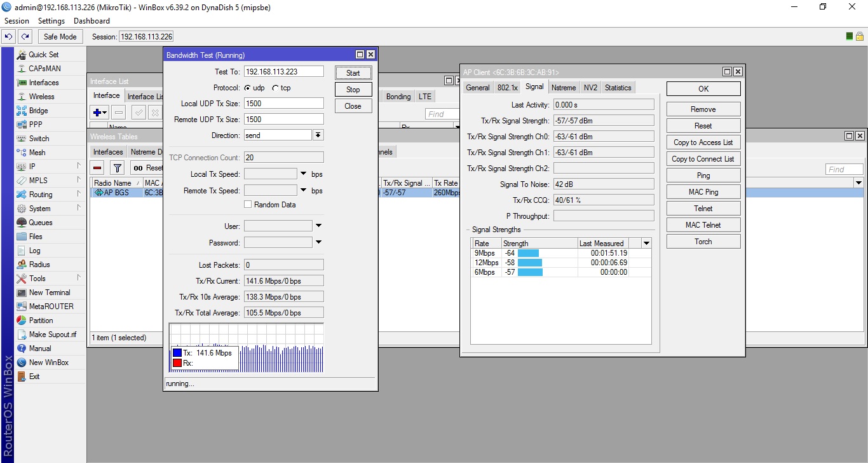Open the Queues section in the sidebar
Viewport: 868px width, 463px height.
click(40, 223)
